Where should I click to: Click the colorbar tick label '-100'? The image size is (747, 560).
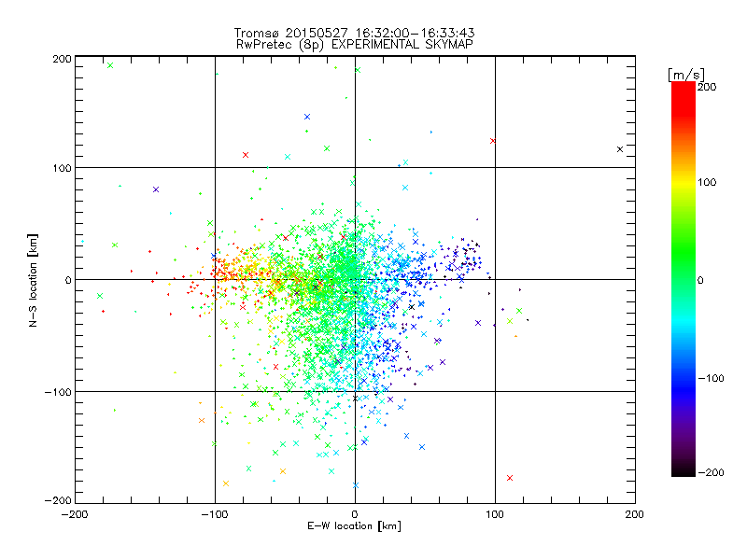coord(711,379)
